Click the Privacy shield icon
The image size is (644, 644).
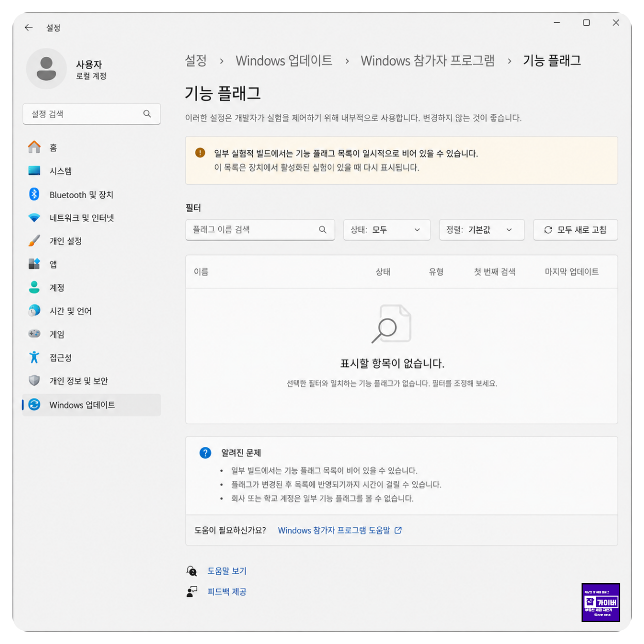tap(35, 381)
